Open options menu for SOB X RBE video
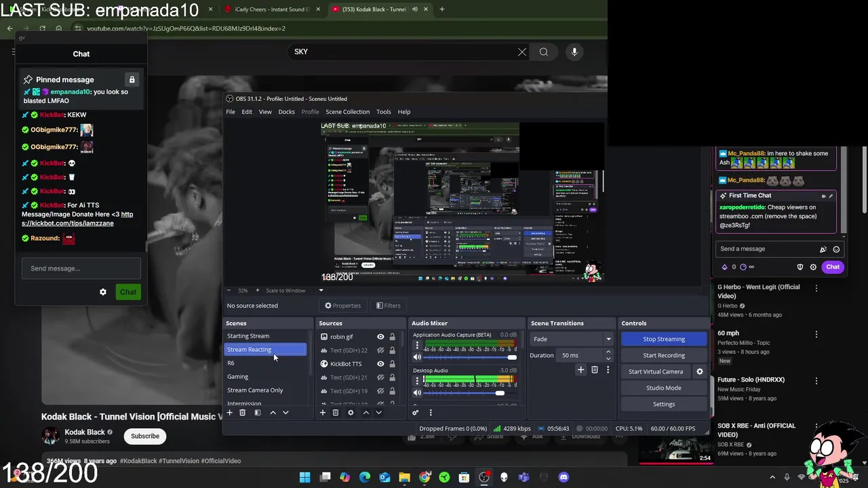The height and width of the screenshot is (488, 868). (816, 426)
